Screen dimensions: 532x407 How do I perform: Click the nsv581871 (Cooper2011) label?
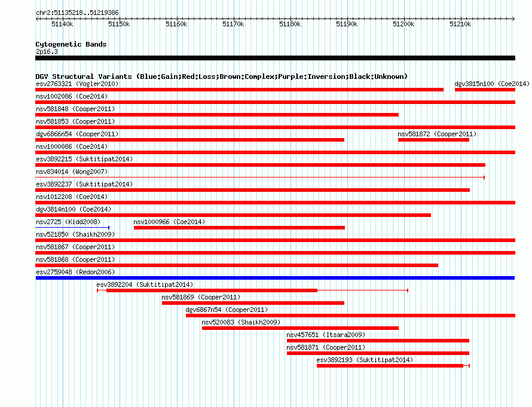[326, 347]
